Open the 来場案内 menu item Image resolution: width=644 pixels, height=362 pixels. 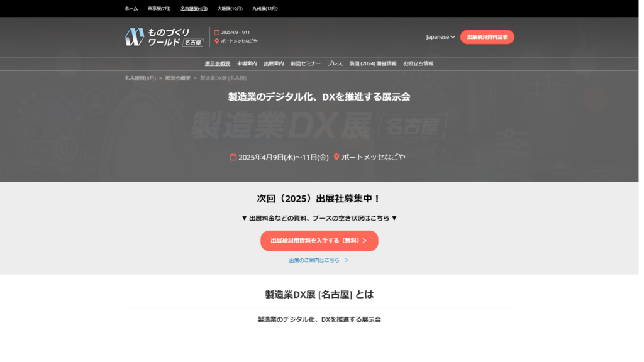(247, 63)
